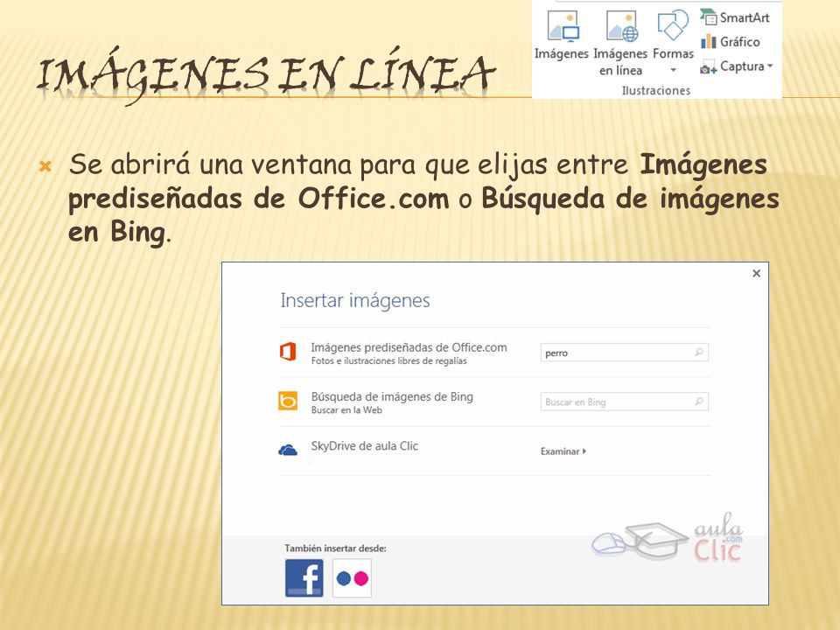The width and height of the screenshot is (840, 630).
Task: Click the Office.com search field containing perro
Action: click(x=624, y=353)
